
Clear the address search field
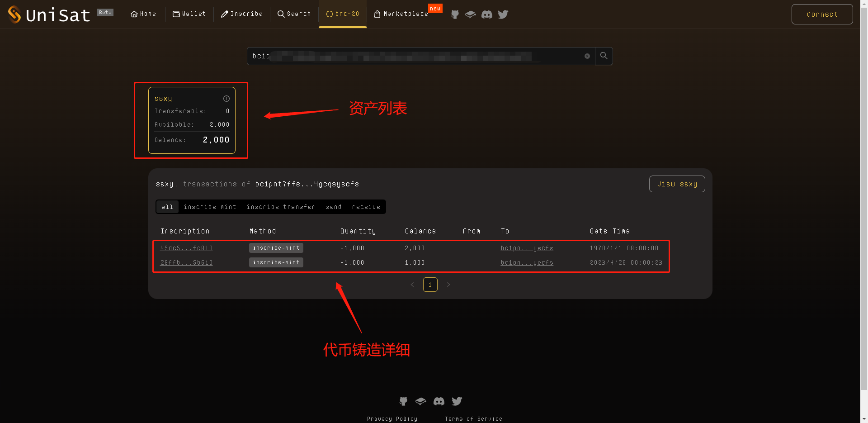(587, 56)
